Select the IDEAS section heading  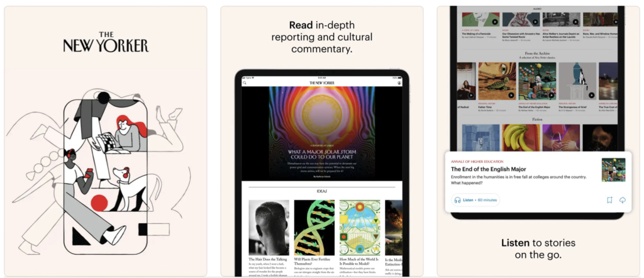(321, 192)
